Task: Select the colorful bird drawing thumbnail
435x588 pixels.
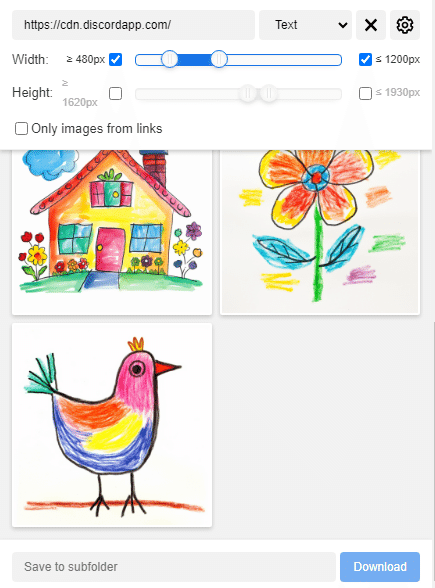Action: click(112, 425)
